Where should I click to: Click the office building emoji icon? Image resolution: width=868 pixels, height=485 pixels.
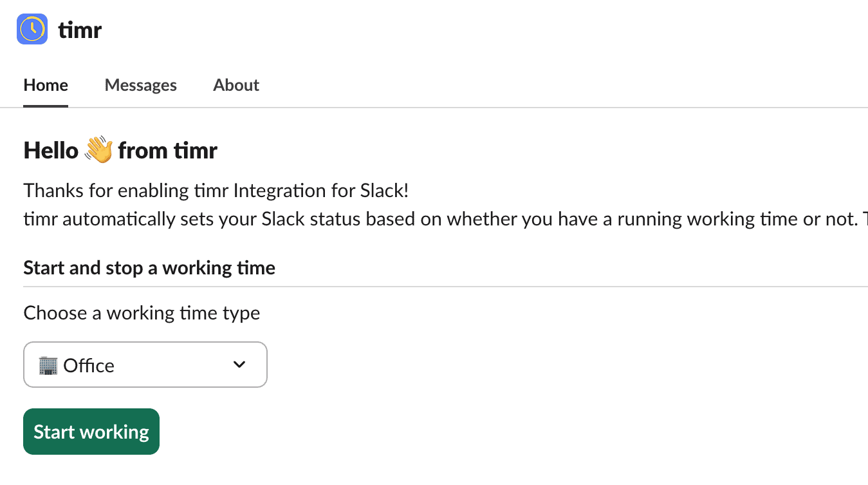[x=48, y=365]
